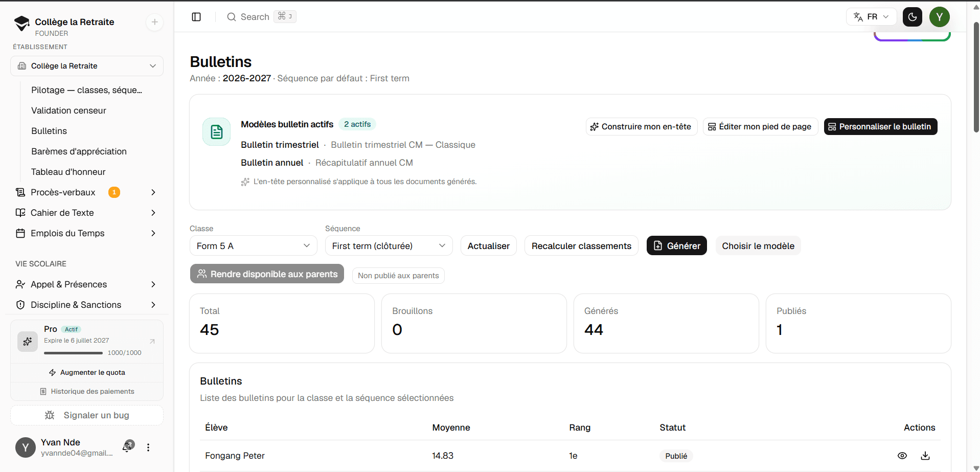The image size is (980, 472).
Task: Go to Validation censeur page
Action: pyautogui.click(x=69, y=110)
